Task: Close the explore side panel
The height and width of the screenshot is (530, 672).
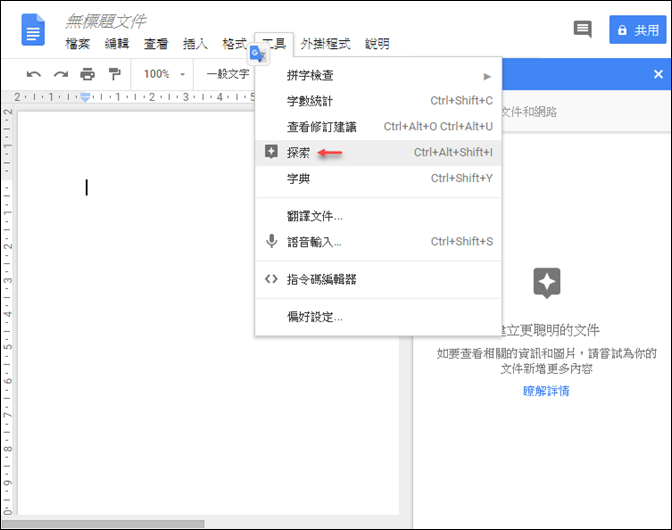Action: [x=658, y=74]
